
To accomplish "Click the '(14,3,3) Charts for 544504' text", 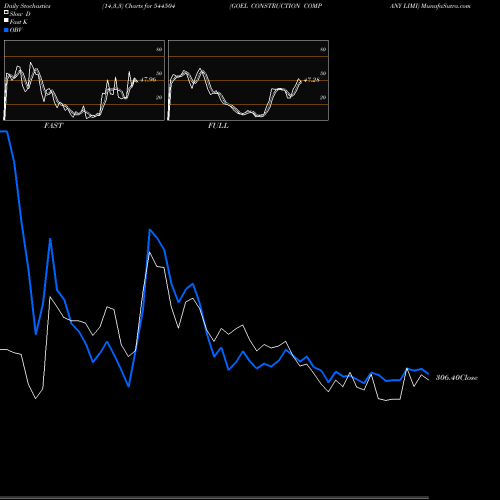I will (139, 6).
